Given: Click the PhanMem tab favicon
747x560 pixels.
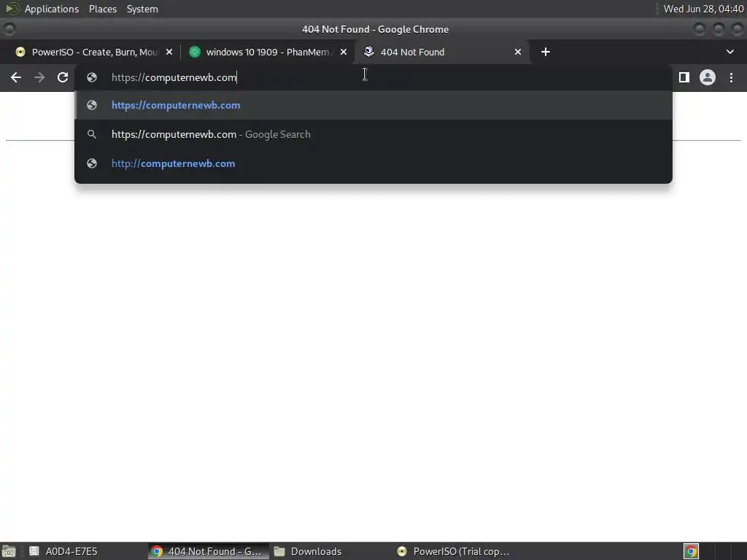Looking at the screenshot, I should [194, 52].
